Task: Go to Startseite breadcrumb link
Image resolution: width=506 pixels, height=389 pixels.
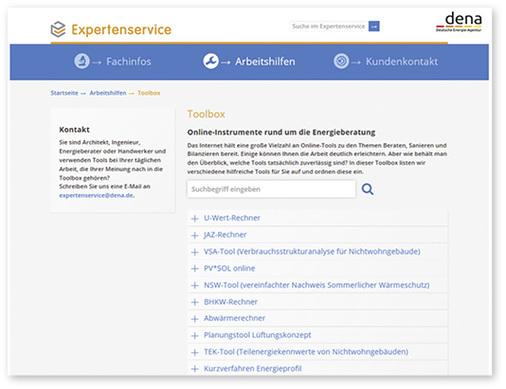Action: 64,93
